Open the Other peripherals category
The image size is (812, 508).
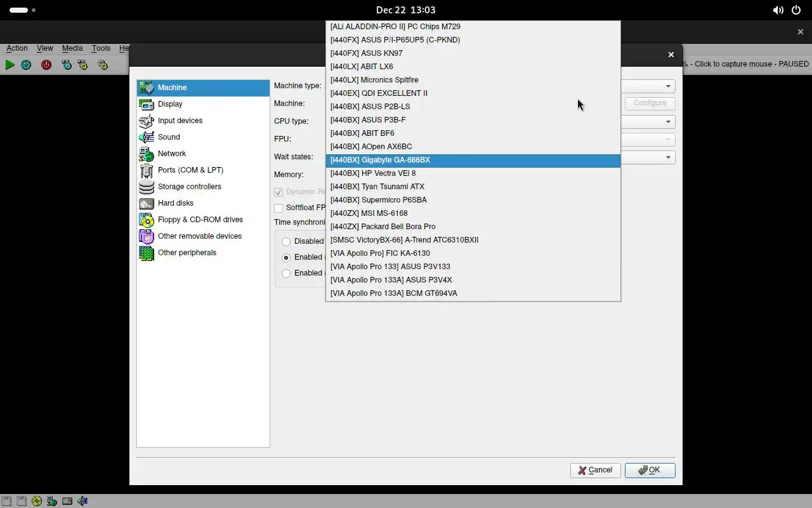203,253
